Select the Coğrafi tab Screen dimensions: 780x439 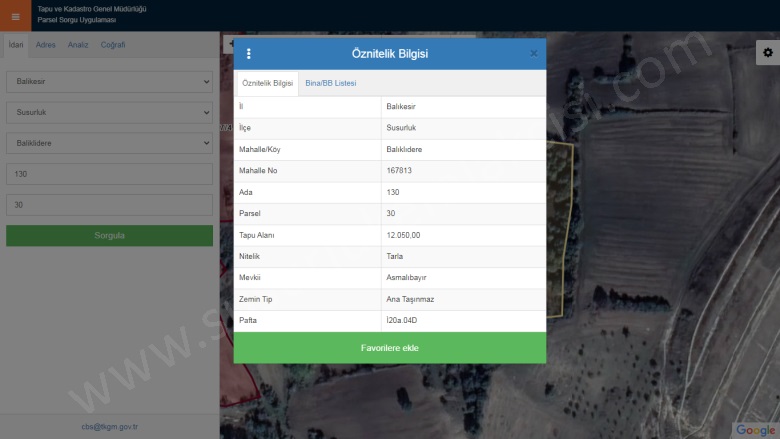click(x=113, y=45)
